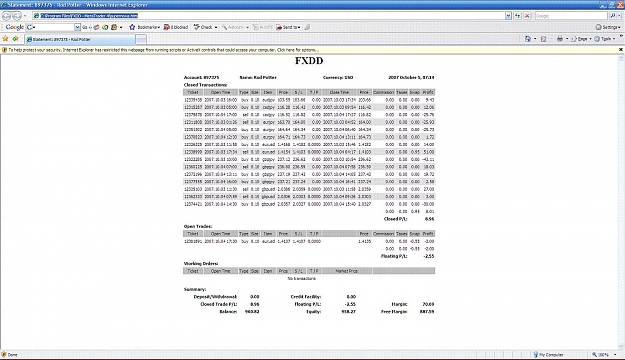Expand the address bar history dropdown
625x360 pixels.
point(508,16)
